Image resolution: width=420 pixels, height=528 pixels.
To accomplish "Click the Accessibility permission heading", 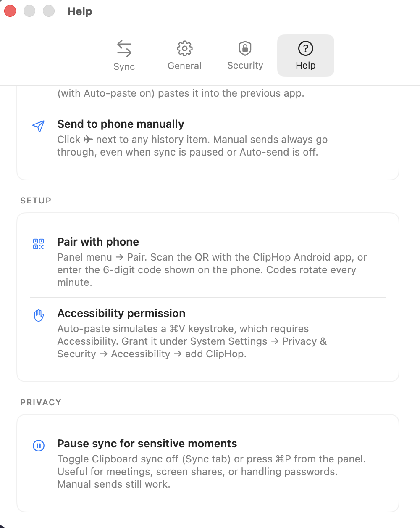I will click(121, 313).
